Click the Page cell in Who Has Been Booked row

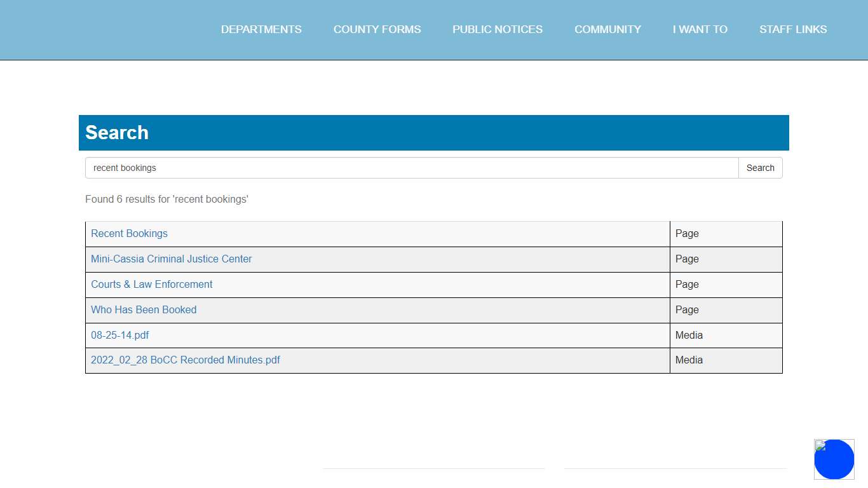[687, 309]
